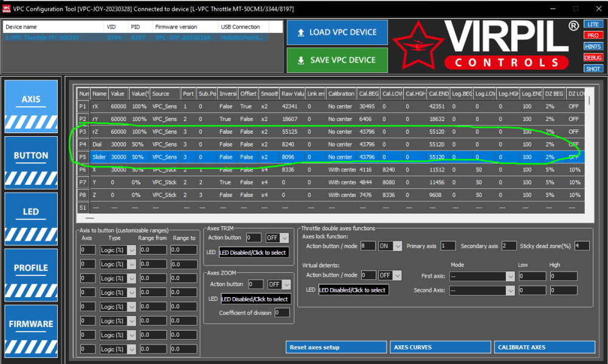Toggle the LITE mode button
This screenshot has width=608, height=364.
click(x=593, y=24)
